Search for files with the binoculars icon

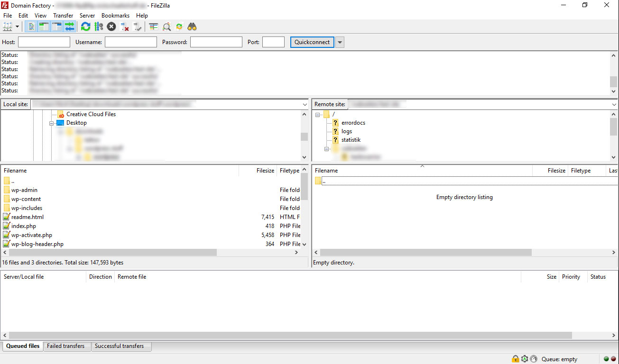tap(192, 27)
